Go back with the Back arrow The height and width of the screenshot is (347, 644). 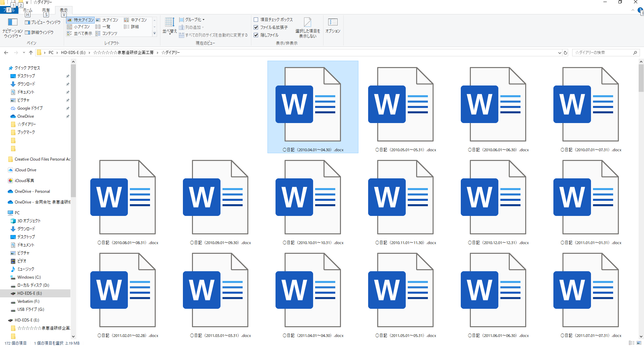6,53
